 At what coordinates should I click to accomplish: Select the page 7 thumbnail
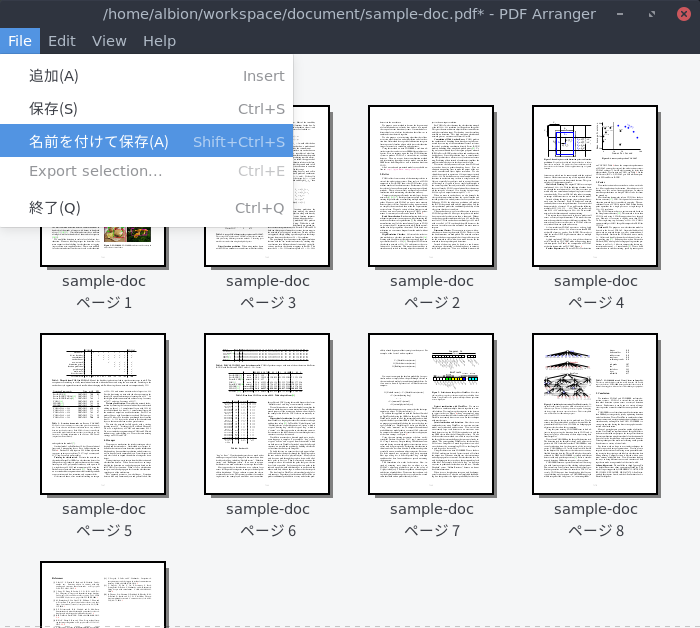pyautogui.click(x=431, y=414)
